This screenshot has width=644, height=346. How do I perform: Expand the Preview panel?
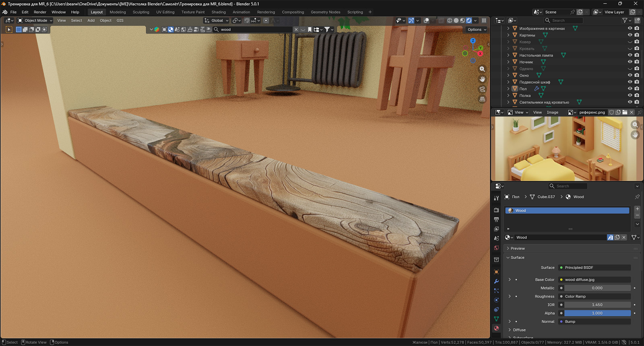point(518,249)
